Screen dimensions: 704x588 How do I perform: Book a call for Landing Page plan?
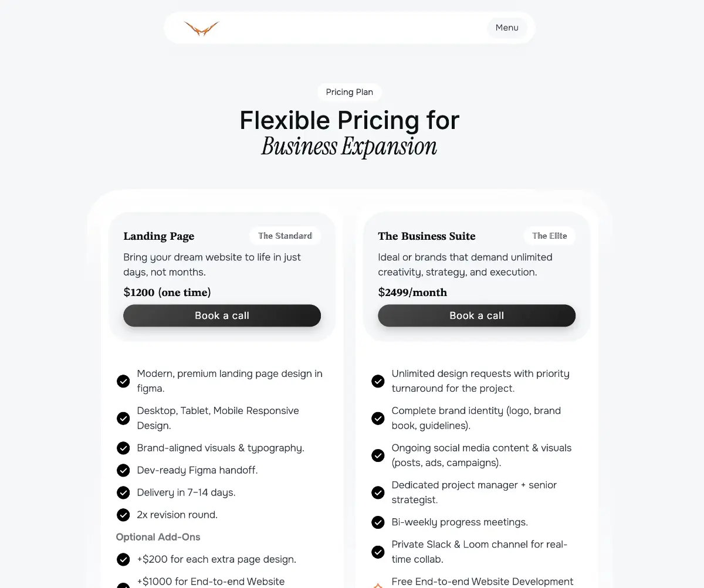pos(222,315)
